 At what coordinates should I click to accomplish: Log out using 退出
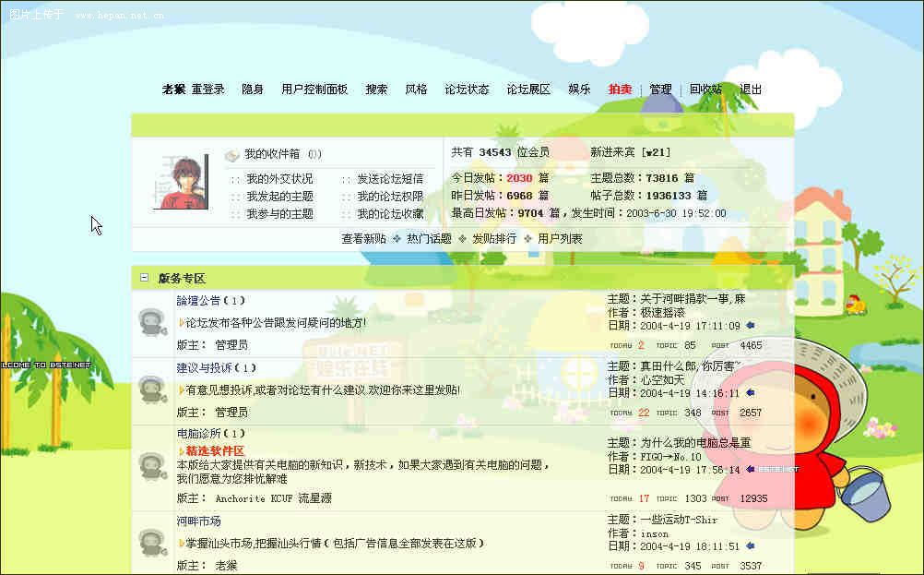click(751, 89)
